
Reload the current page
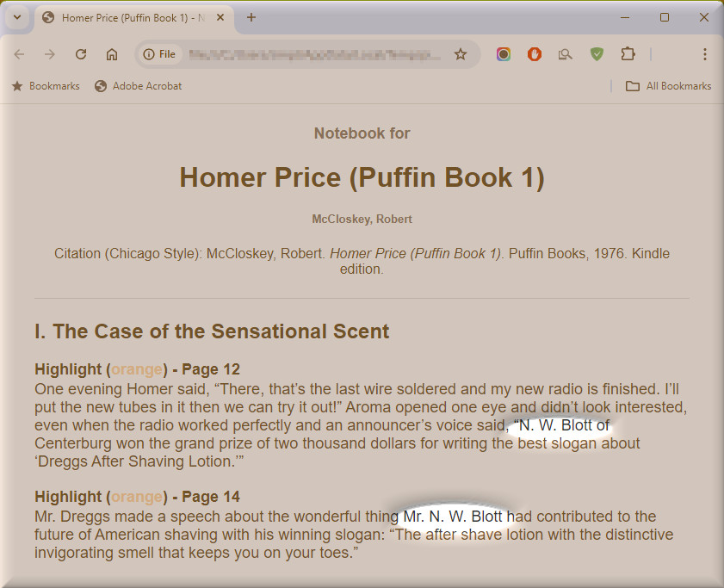pos(81,54)
